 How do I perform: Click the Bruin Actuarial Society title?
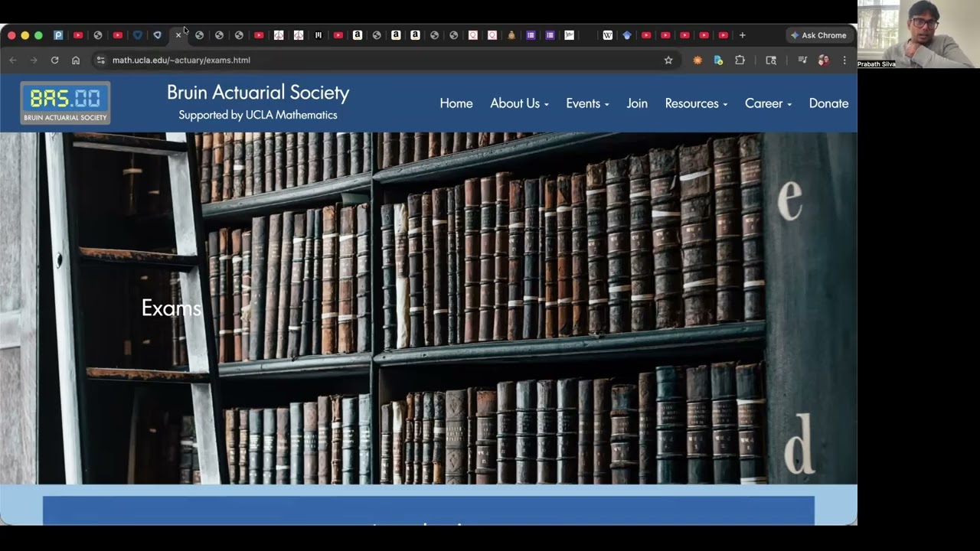258,93
